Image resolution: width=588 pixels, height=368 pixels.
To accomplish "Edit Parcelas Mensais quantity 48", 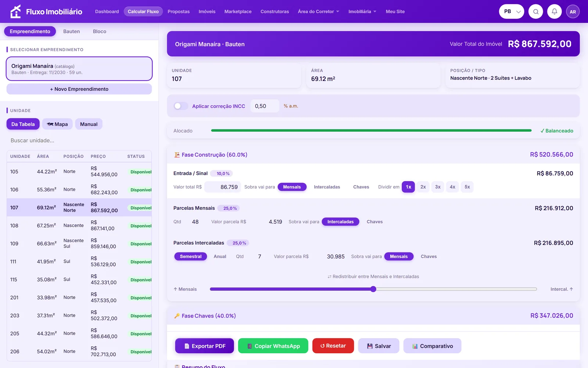I will 195,222.
